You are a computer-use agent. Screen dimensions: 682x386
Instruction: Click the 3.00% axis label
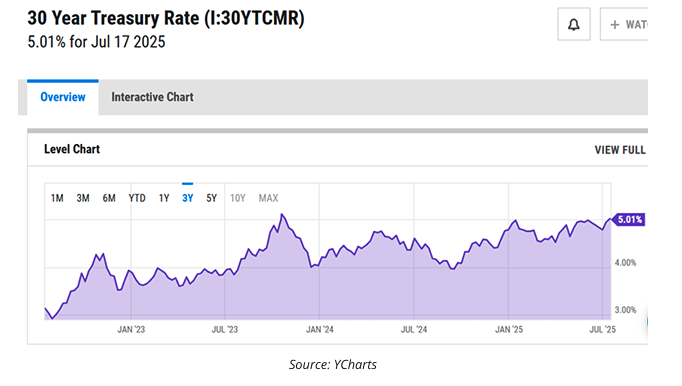point(625,310)
